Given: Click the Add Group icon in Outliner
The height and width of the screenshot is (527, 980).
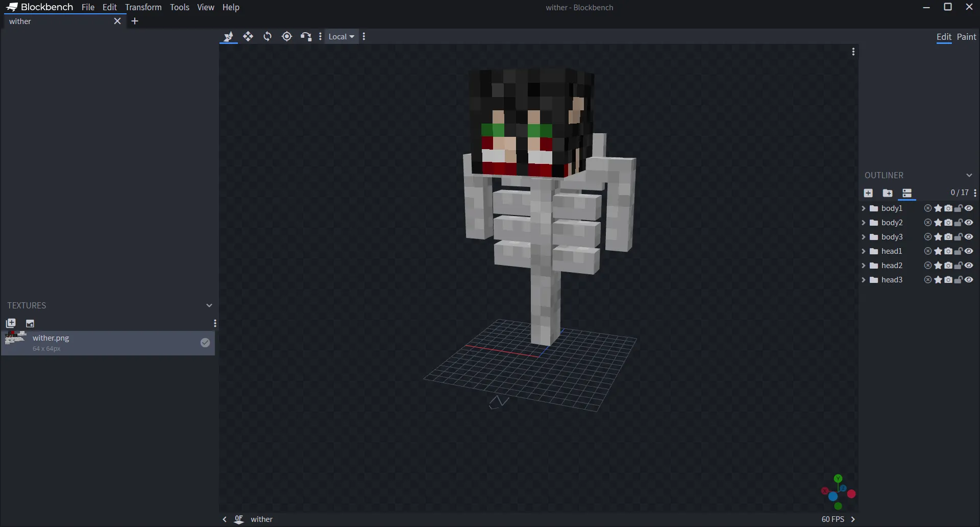Looking at the screenshot, I should tap(888, 193).
